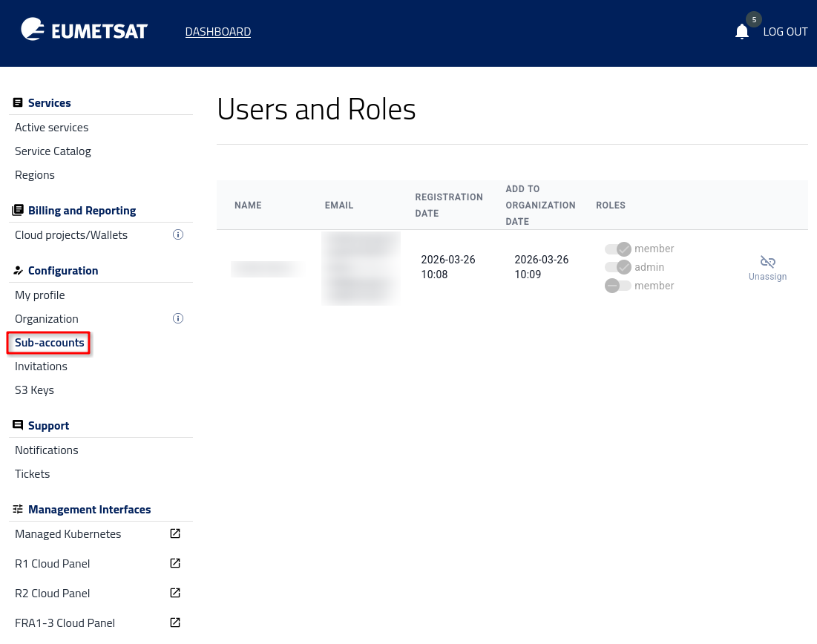The height and width of the screenshot is (644, 817).
Task: Open Regions page
Action: pos(34,175)
